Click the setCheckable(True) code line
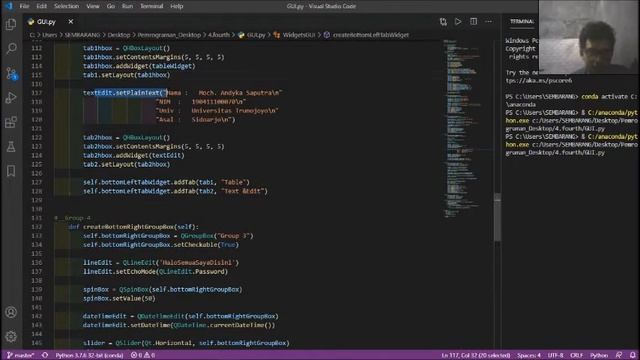This screenshot has width=640, height=360. pyautogui.click(x=161, y=245)
